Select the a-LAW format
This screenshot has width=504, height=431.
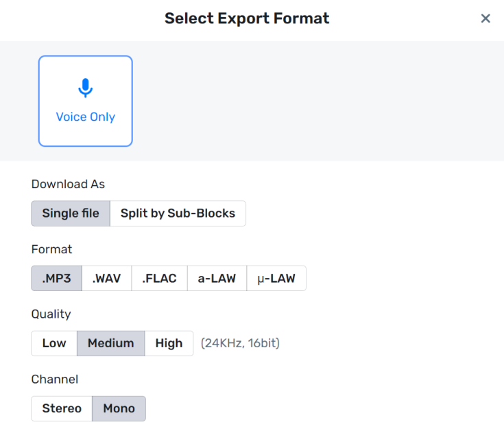[x=217, y=278]
